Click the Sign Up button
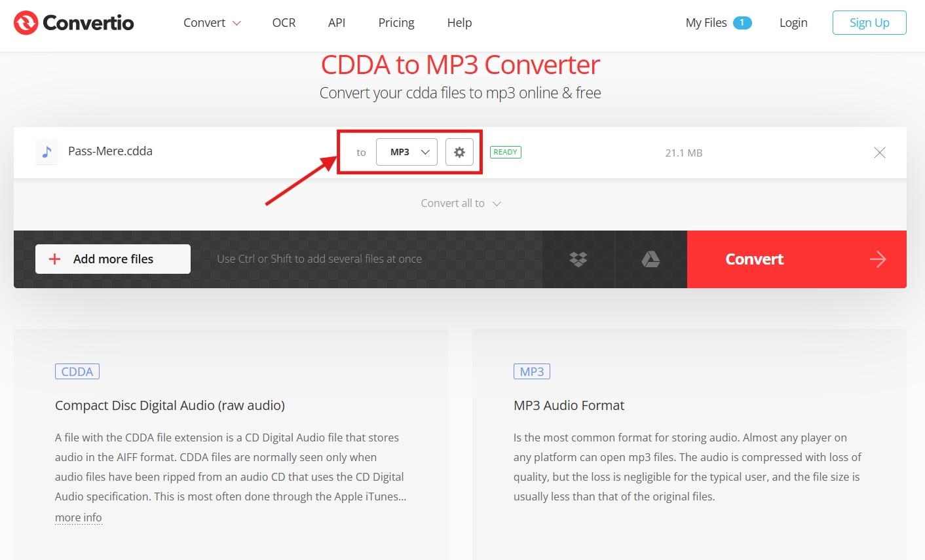 869,23
